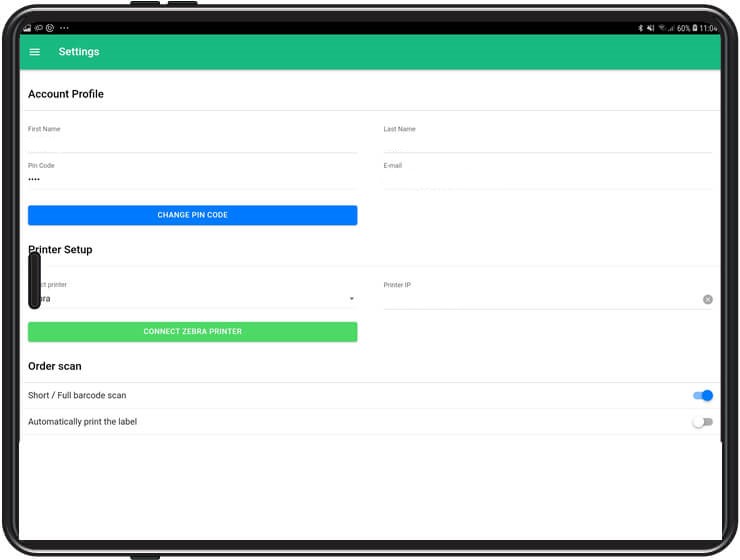Tap the Wi-Fi signal status icon
Image resolution: width=740 pixels, height=560 pixels.
tap(661, 28)
